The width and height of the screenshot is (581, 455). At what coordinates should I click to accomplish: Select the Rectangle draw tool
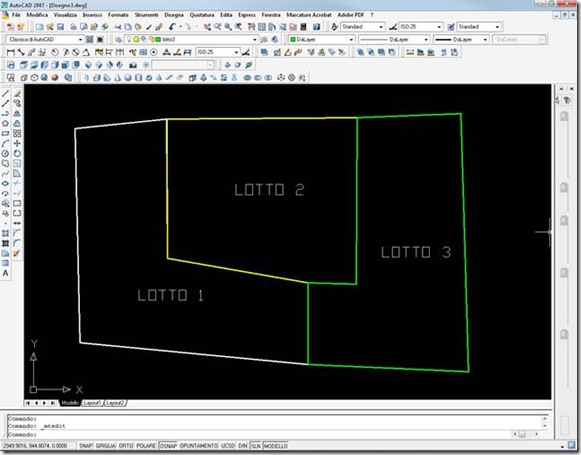click(6, 133)
